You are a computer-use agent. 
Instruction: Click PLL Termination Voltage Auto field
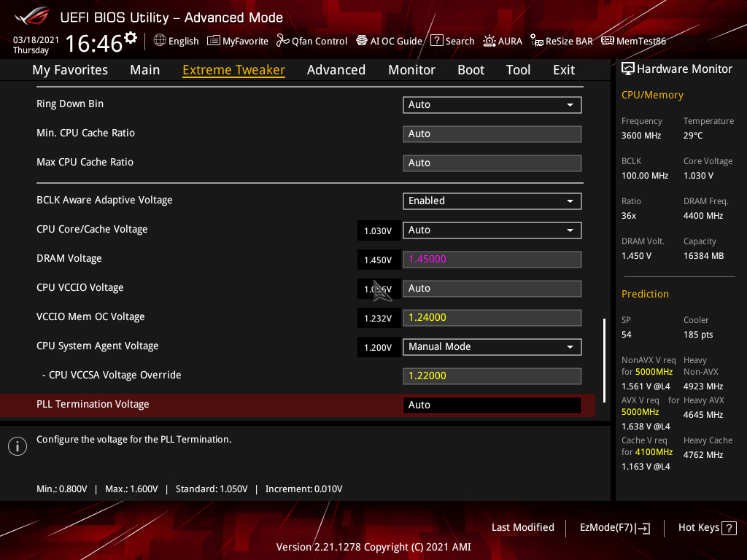pyautogui.click(x=492, y=405)
